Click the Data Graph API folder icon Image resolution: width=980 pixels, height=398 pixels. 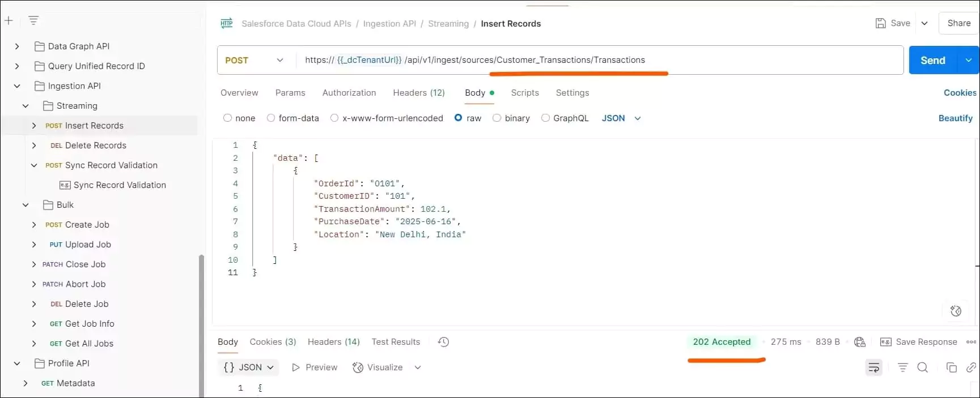40,46
